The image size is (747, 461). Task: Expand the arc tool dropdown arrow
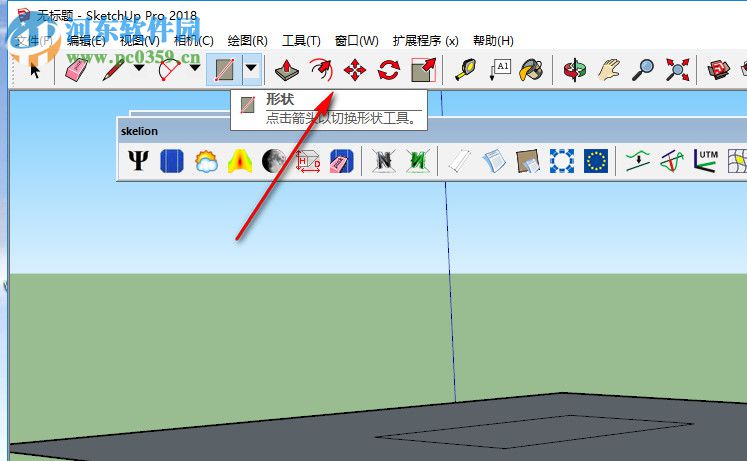[195, 68]
